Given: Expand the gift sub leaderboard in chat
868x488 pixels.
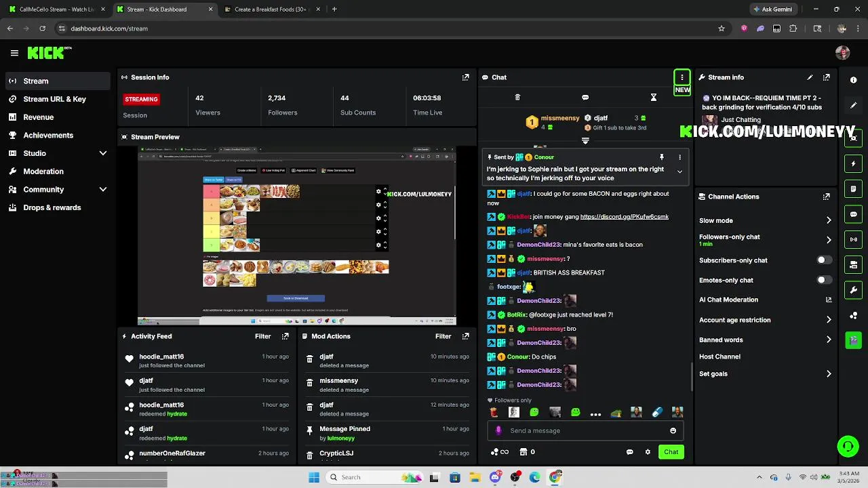Looking at the screenshot, I should click(585, 141).
